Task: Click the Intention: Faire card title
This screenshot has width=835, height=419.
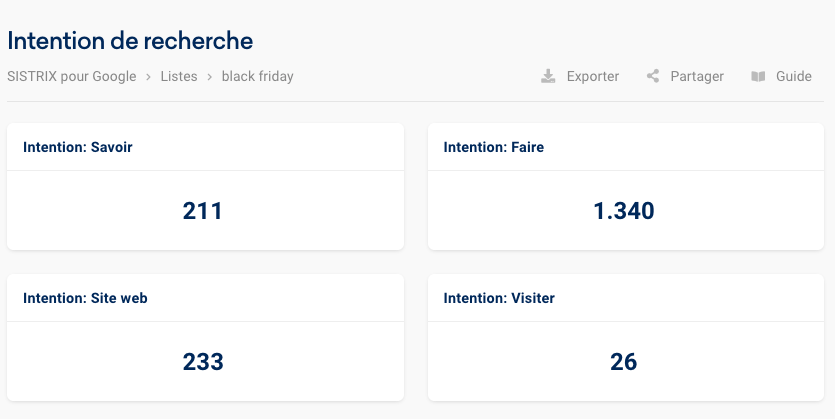Action: [494, 147]
